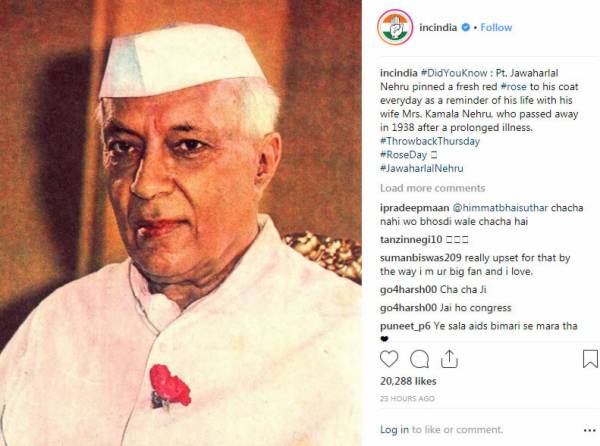This screenshot has width=600, height=446.
Task: Visit the @himmatbhaisuthar mention
Action: point(500,208)
